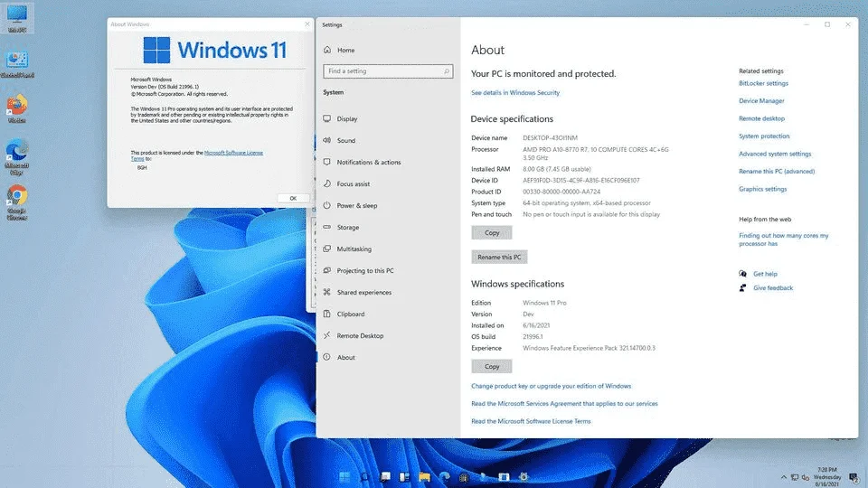The image size is (868, 488).
Task: Open Control Panel desktop shortcut
Action: tap(17, 63)
